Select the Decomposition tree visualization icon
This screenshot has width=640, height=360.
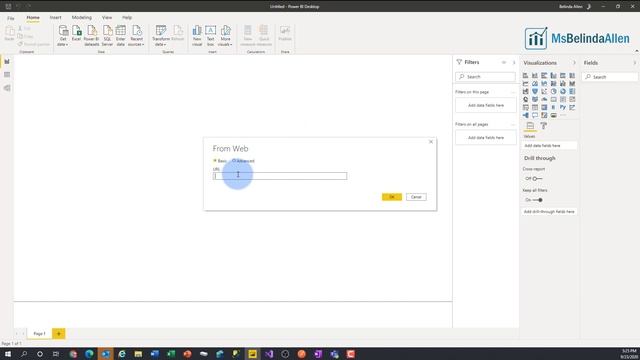point(525,116)
